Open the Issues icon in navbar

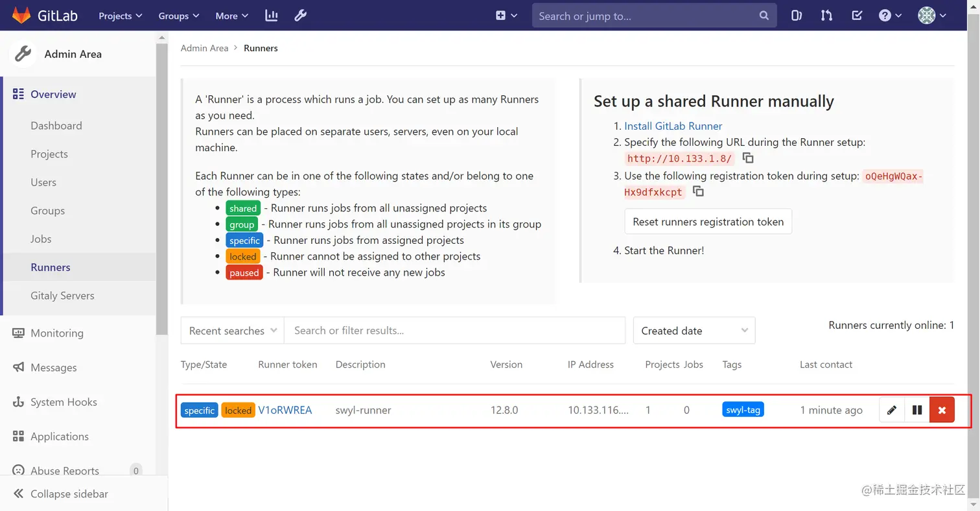point(797,16)
